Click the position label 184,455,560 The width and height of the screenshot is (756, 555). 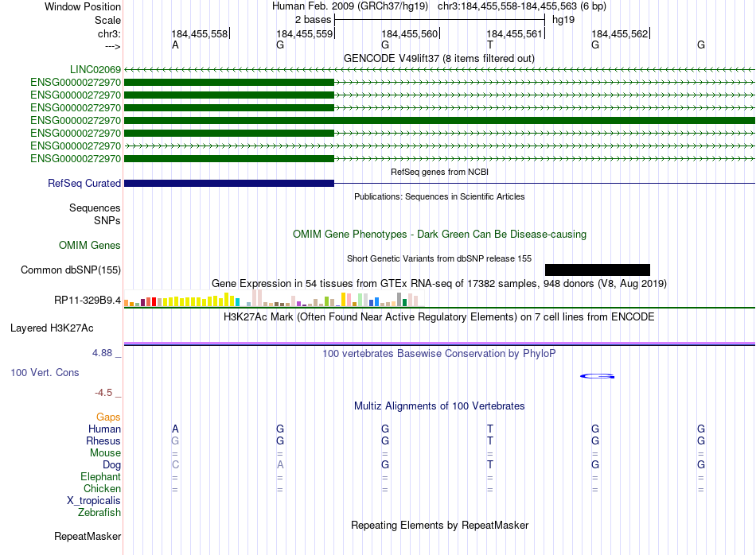click(x=410, y=34)
